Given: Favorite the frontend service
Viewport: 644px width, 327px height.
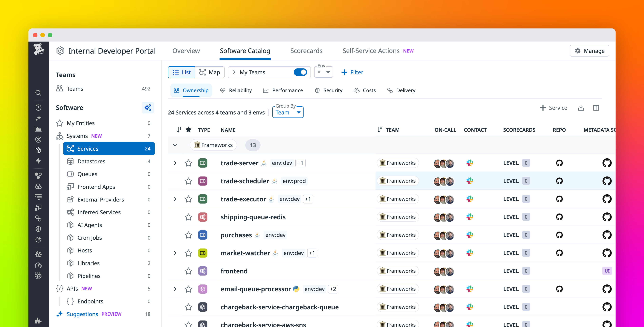Looking at the screenshot, I should coord(188,271).
